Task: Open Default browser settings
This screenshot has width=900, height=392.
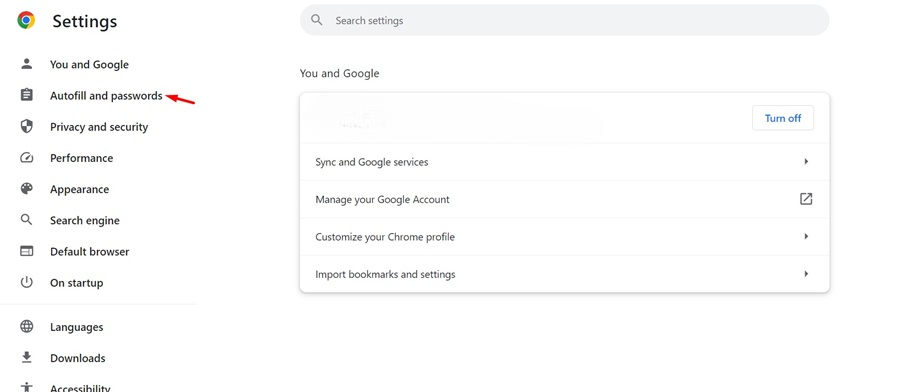Action: click(90, 251)
